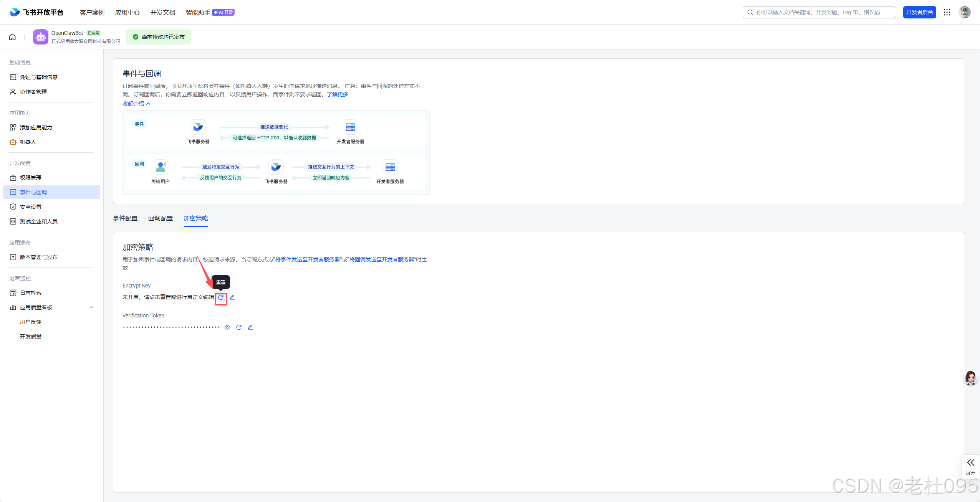Switch to the 回调配置 tab

click(x=161, y=218)
